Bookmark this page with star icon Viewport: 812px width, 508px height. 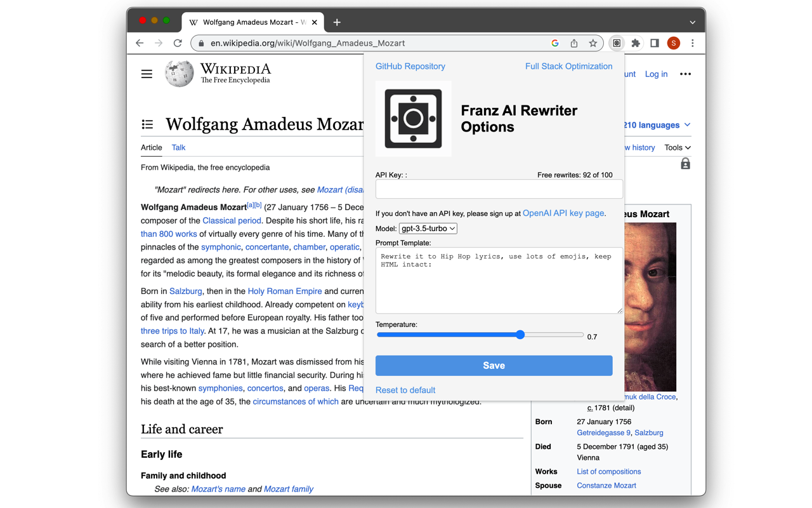coord(593,43)
